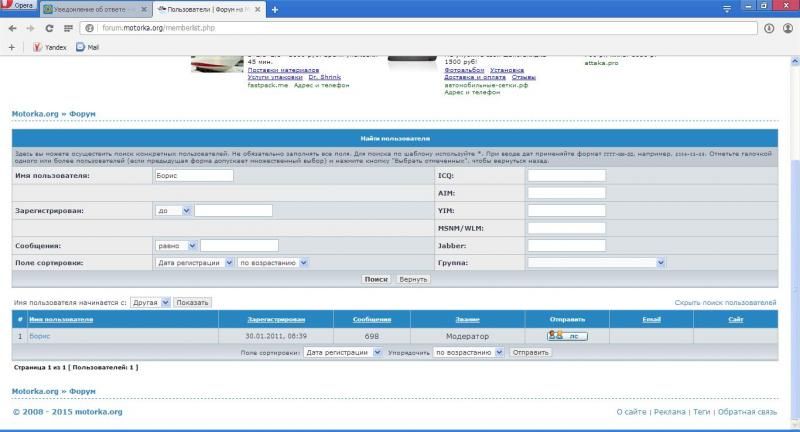Click the browser Back arrow

click(x=12, y=28)
